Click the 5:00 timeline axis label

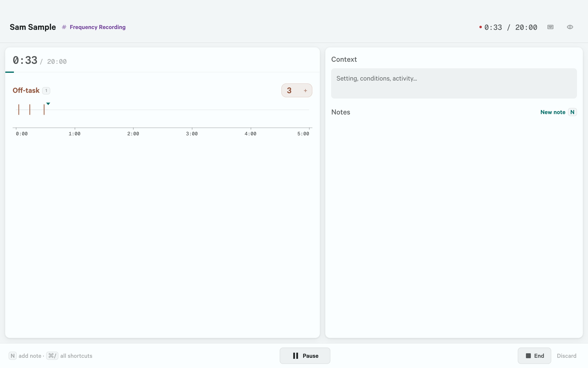pyautogui.click(x=303, y=134)
